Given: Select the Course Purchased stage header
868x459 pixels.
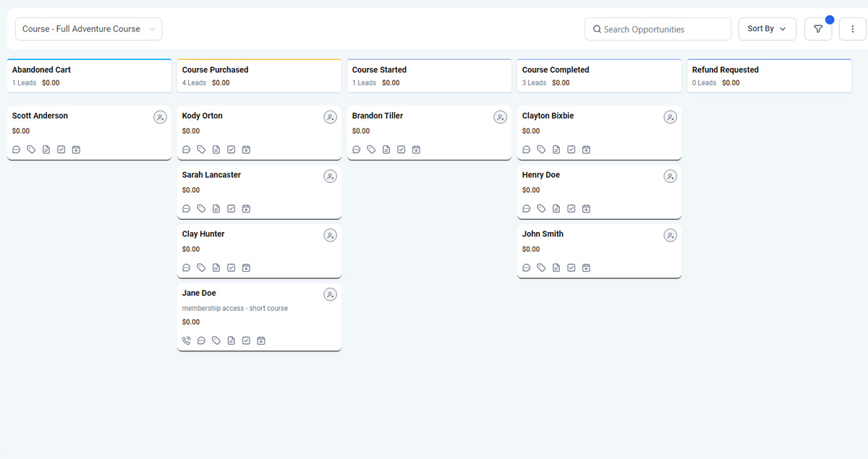Looking at the screenshot, I should click(258, 76).
